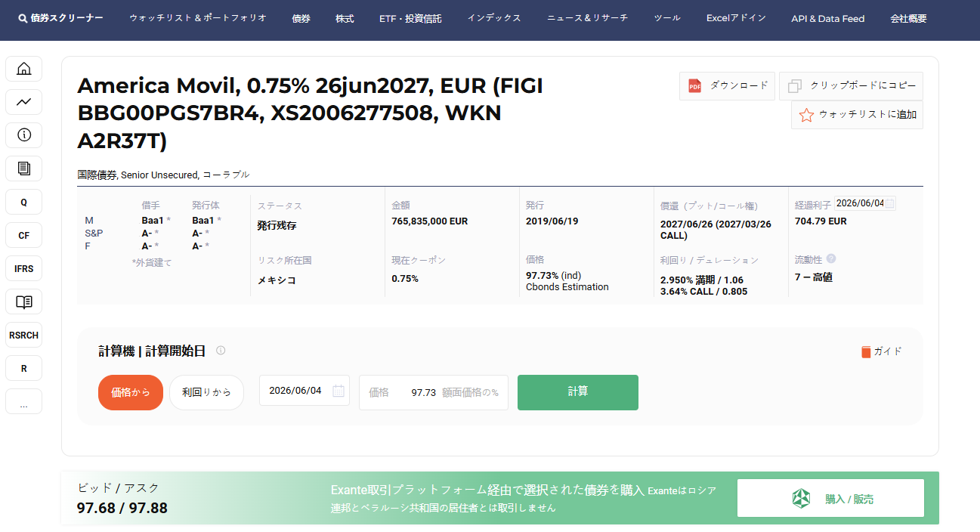Open the 株式 menu
The height and width of the screenshot is (532, 980).
pyautogui.click(x=345, y=18)
